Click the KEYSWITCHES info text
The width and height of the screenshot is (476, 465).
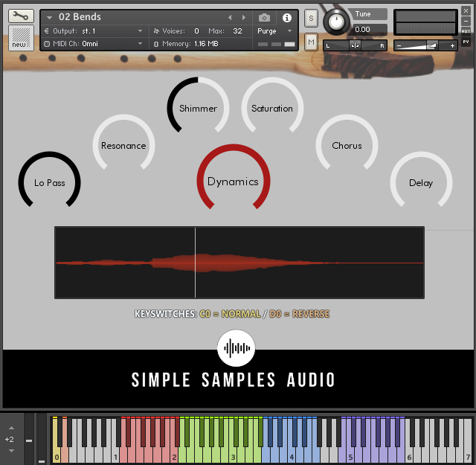232,314
